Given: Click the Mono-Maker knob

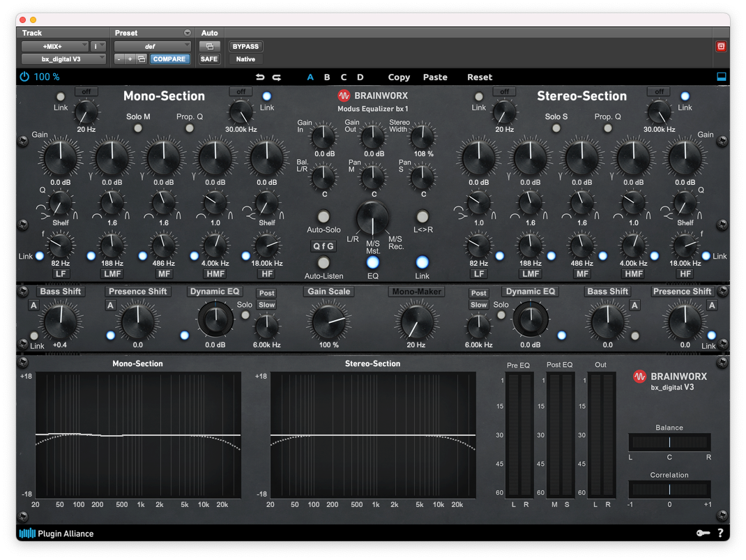Looking at the screenshot, I should click(416, 321).
